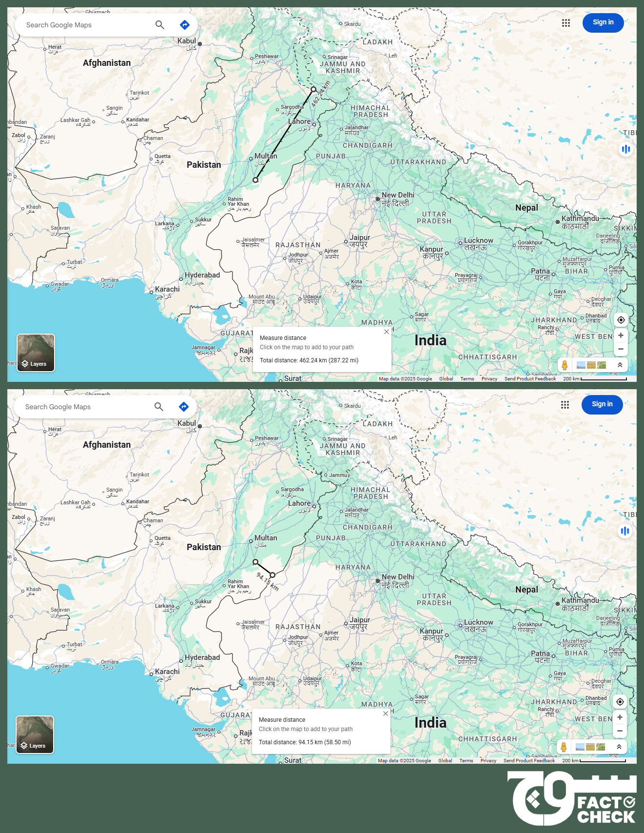Open directions in the 462.24 km map
This screenshot has width=644, height=833.
(x=185, y=25)
